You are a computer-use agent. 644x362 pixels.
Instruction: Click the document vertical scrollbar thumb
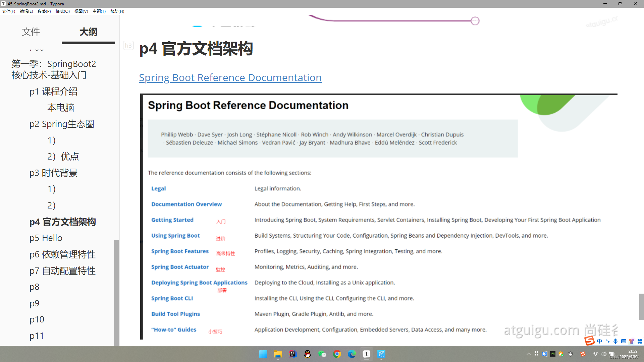tap(641, 306)
